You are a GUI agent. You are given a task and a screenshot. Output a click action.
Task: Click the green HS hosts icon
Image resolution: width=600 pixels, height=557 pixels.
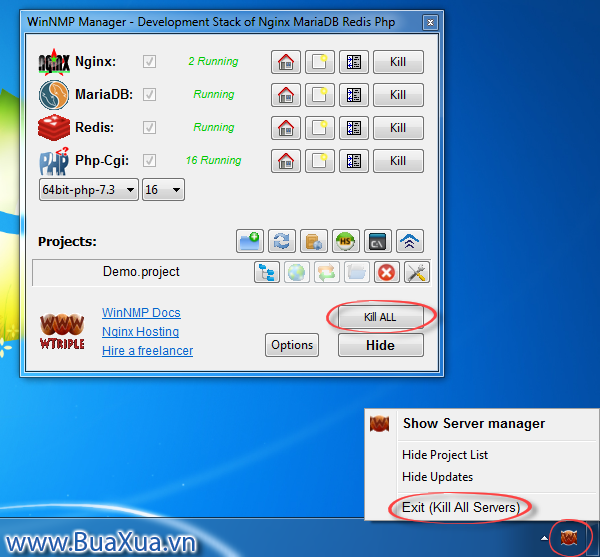pyautogui.click(x=346, y=241)
